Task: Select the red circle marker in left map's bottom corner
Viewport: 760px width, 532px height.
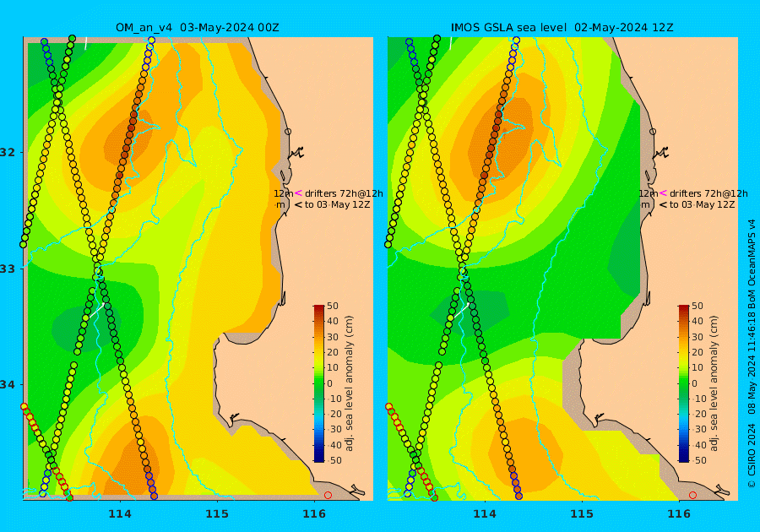Action: click(328, 495)
